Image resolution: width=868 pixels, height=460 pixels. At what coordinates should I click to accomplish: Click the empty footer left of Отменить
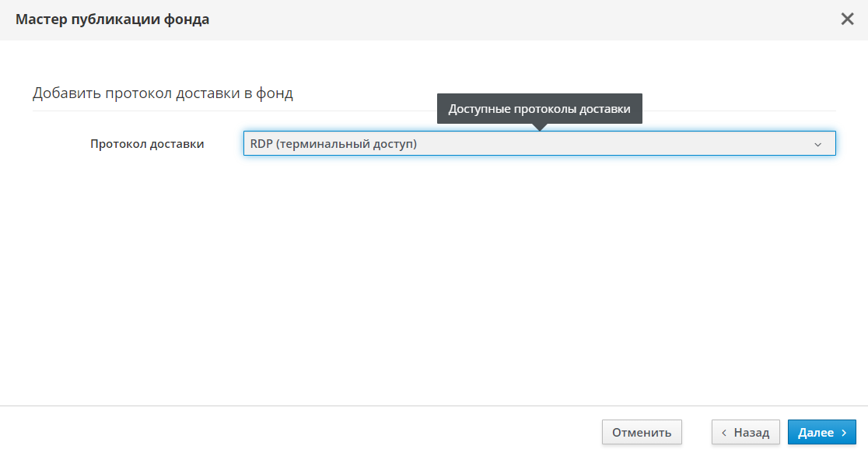pyautogui.click(x=296, y=433)
